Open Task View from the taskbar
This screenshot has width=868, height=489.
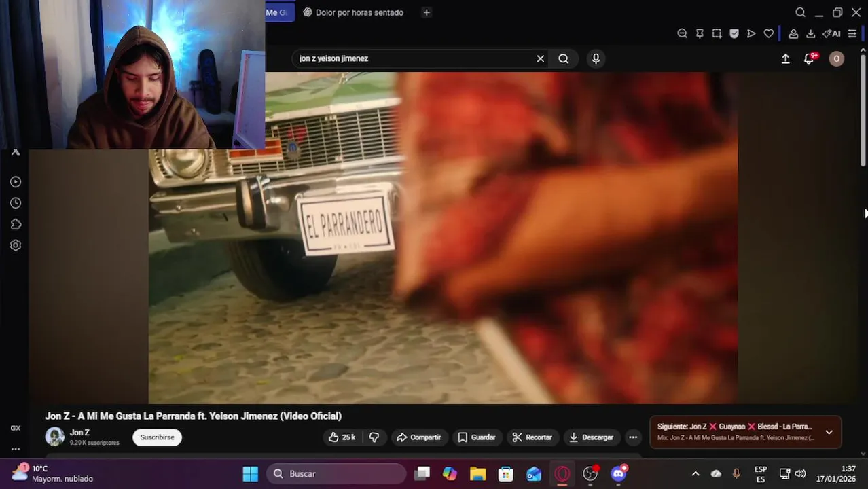pos(422,473)
